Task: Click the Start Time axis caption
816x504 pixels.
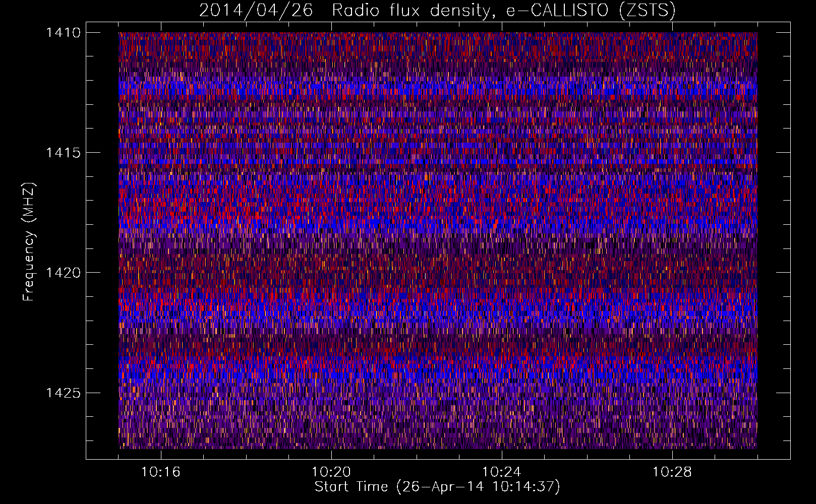Action: [437, 487]
